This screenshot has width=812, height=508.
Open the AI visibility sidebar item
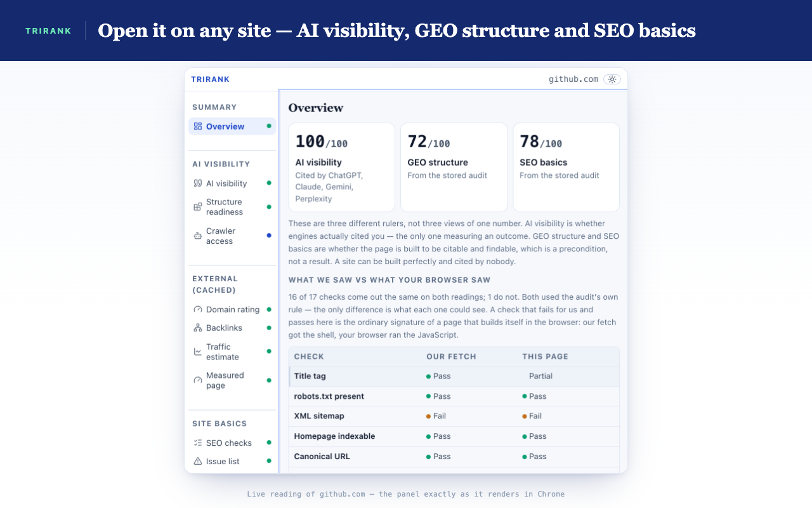pos(232,184)
